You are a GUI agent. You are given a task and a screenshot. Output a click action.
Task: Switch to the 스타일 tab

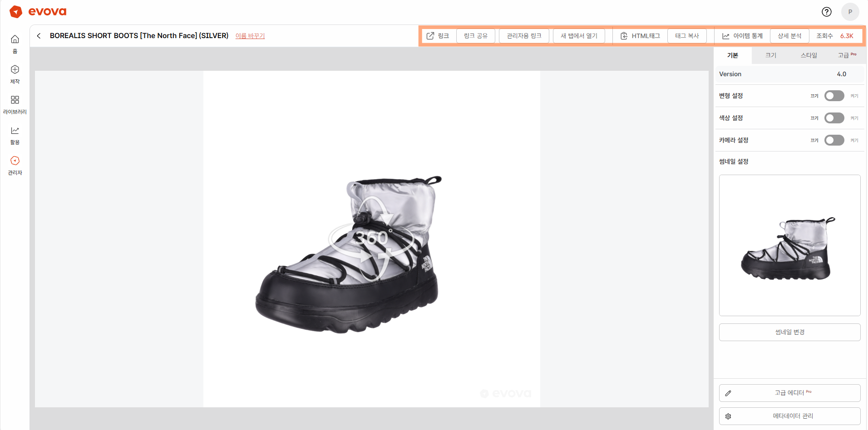[x=809, y=55]
